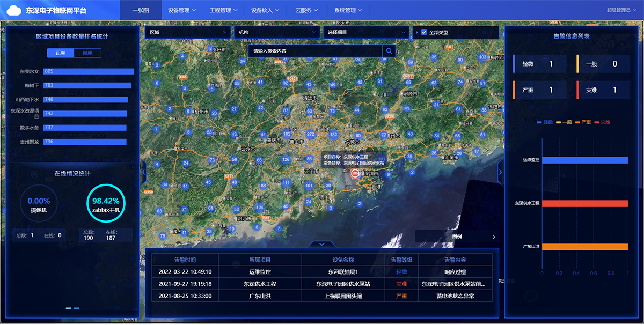Viewport: 644px width, 325px height.
Task: Open the 云服务 menu
Action: pyautogui.click(x=306, y=10)
